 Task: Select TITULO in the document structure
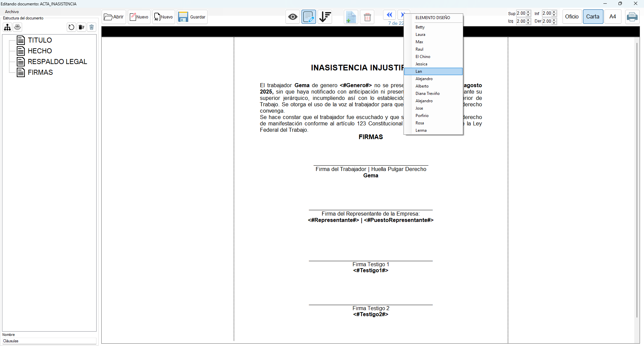[40, 40]
